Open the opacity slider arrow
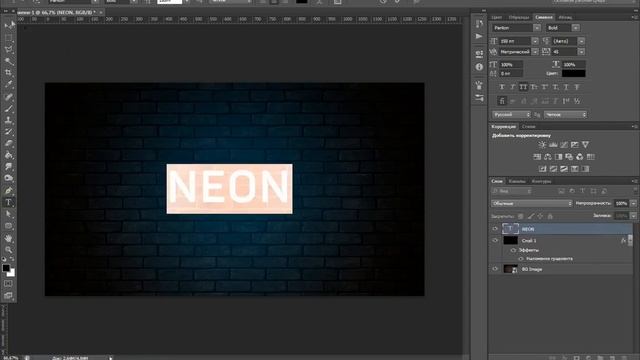 point(633,203)
